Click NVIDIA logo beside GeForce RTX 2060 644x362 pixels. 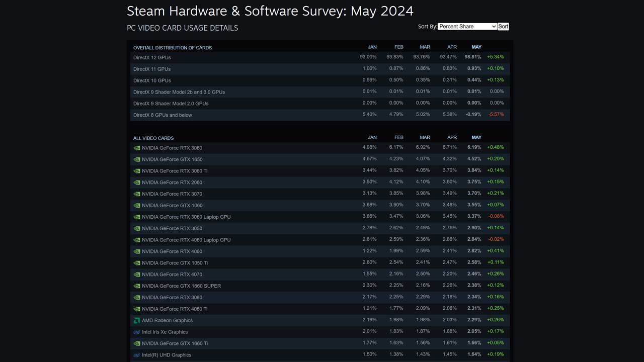[x=137, y=183]
